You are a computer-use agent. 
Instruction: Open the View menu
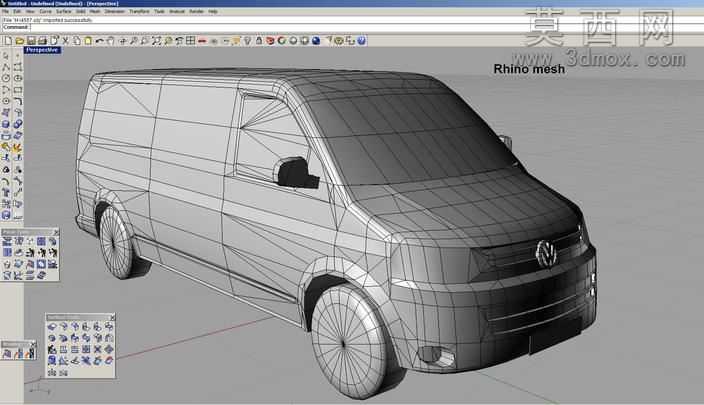click(x=30, y=11)
